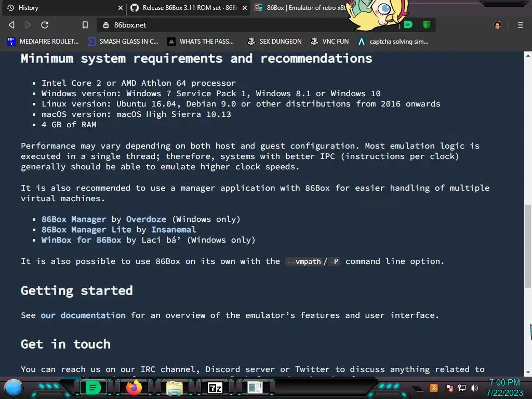
Task: Open File Explorer from the taskbar
Action: point(175,388)
